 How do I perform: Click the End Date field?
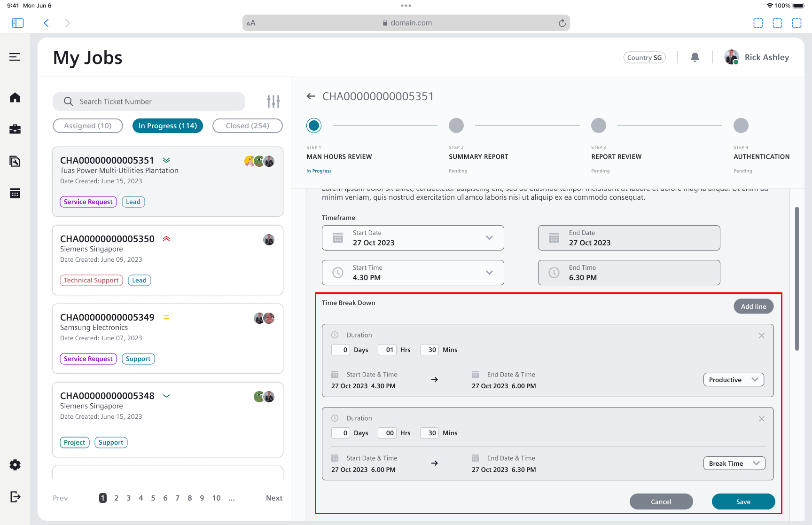point(629,238)
